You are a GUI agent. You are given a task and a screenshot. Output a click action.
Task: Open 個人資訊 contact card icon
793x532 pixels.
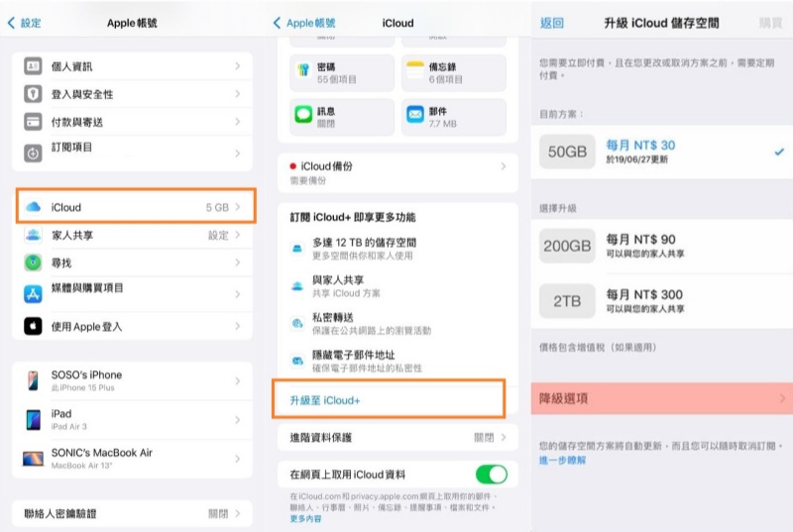(x=33, y=66)
